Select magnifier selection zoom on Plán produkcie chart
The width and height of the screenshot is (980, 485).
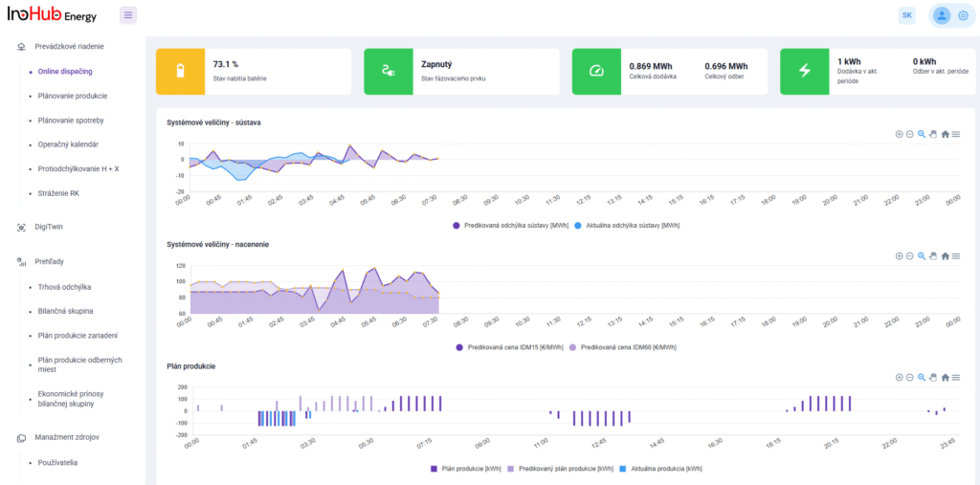point(922,378)
